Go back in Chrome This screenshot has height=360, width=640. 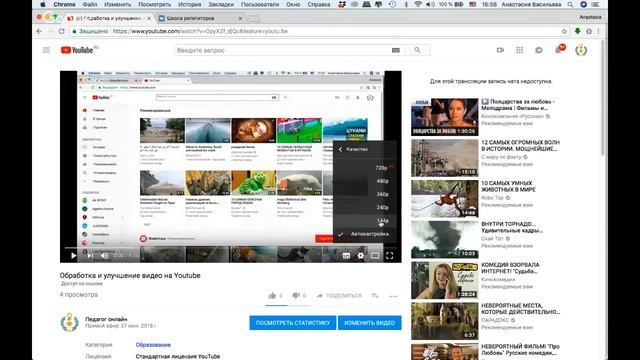tap(39, 31)
